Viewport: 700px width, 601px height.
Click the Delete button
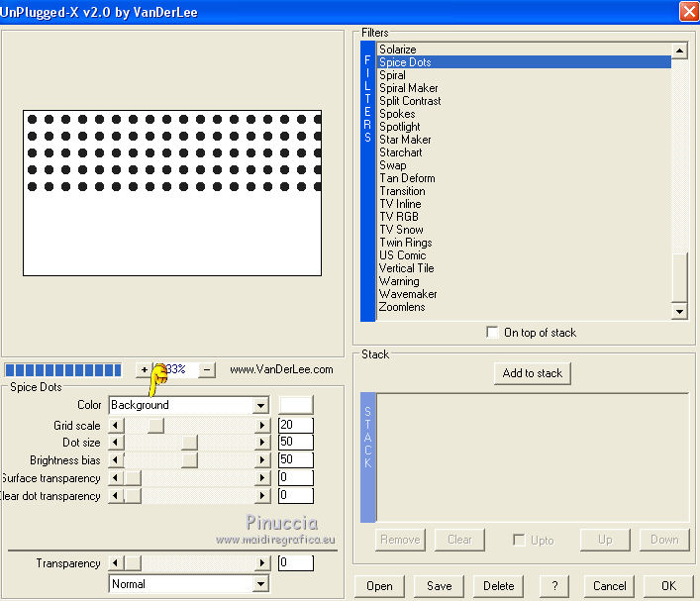pyautogui.click(x=499, y=586)
